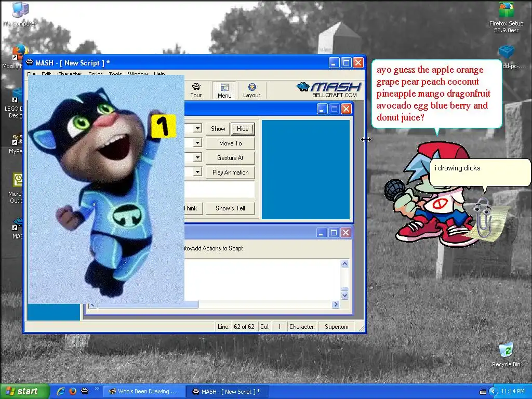Open the Windows start menu
The height and width of the screenshot is (399, 532).
point(24,391)
